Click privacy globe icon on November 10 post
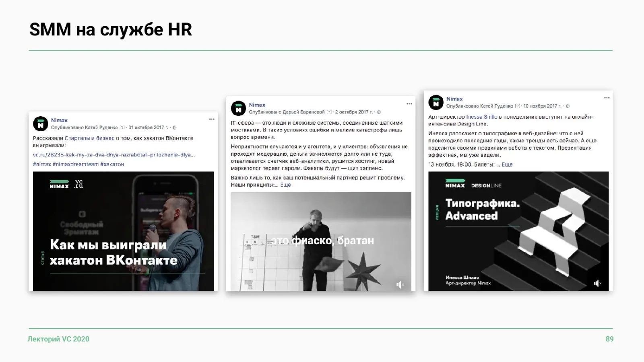 point(568,106)
